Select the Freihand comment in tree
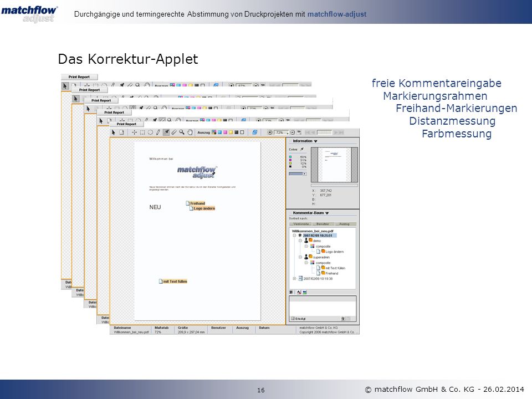Image resolution: width=532 pixels, height=399 pixels. 332,273
